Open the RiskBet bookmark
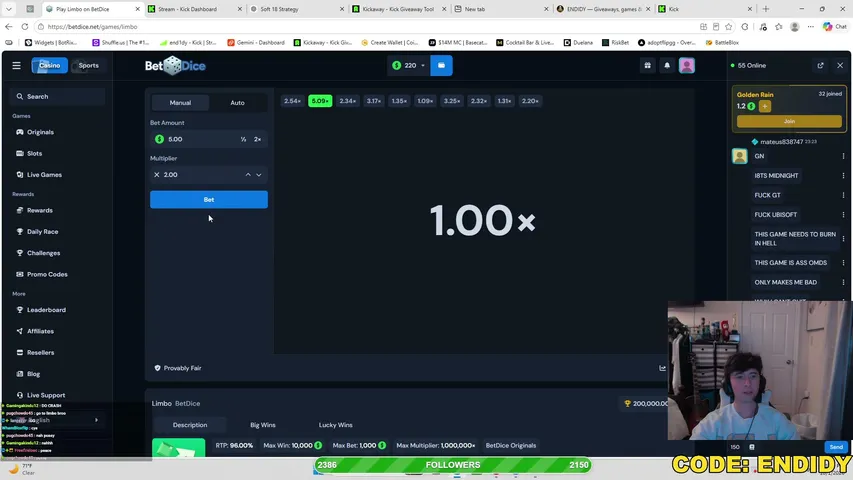 tap(615, 42)
